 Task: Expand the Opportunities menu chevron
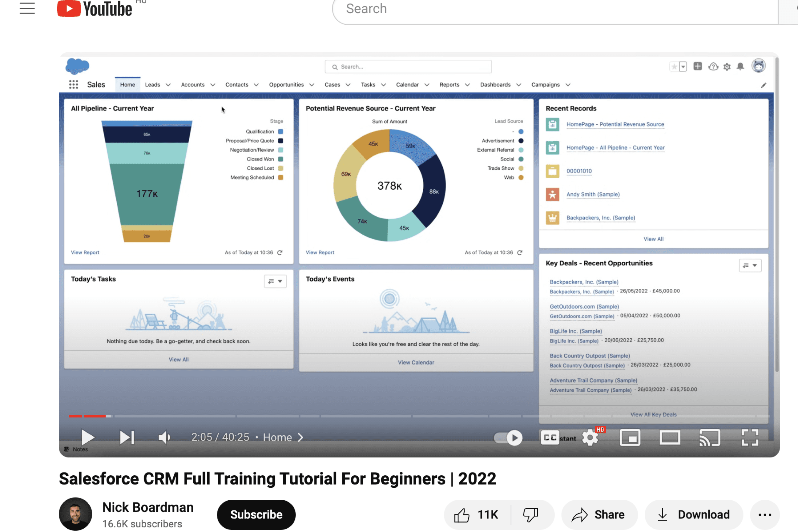pyautogui.click(x=312, y=84)
